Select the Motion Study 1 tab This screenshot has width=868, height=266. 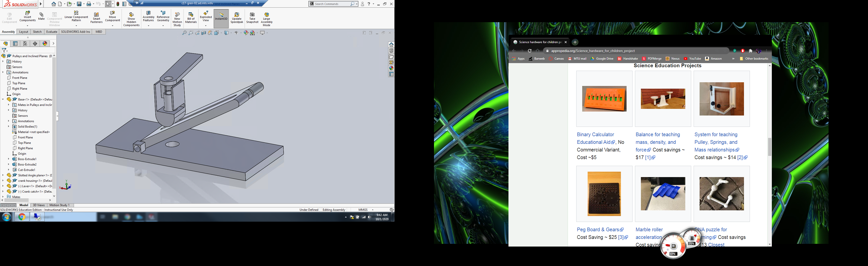tap(60, 205)
